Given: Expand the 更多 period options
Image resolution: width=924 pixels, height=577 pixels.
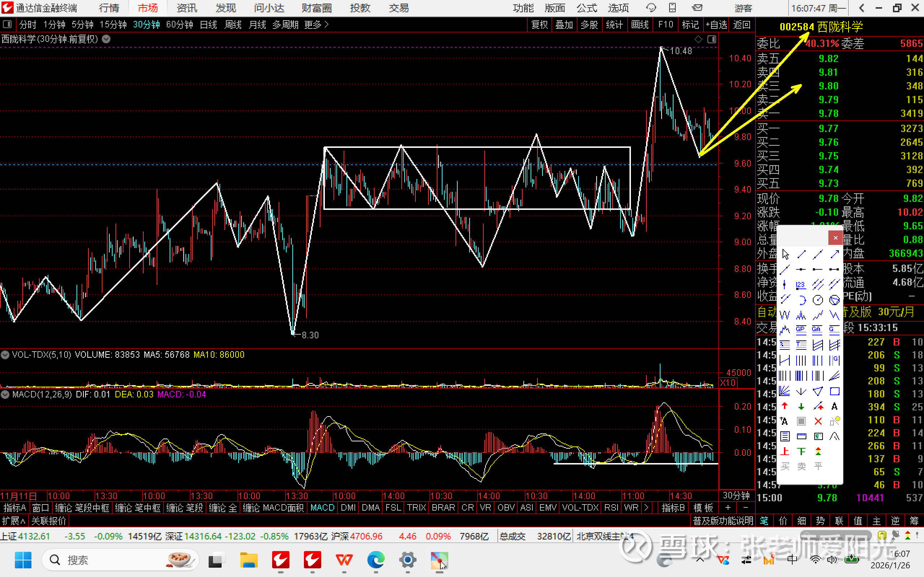Looking at the screenshot, I should [x=316, y=25].
